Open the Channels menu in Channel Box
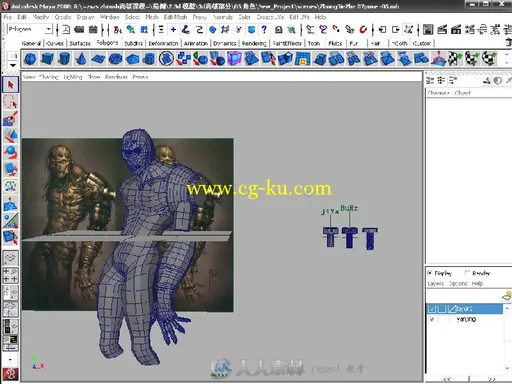Image resolution: width=512 pixels, height=384 pixels. point(439,93)
